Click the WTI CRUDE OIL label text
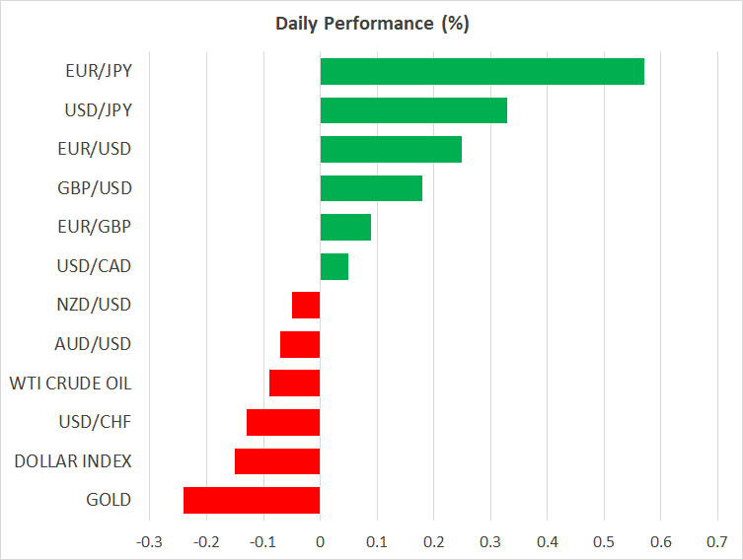 pos(70,383)
